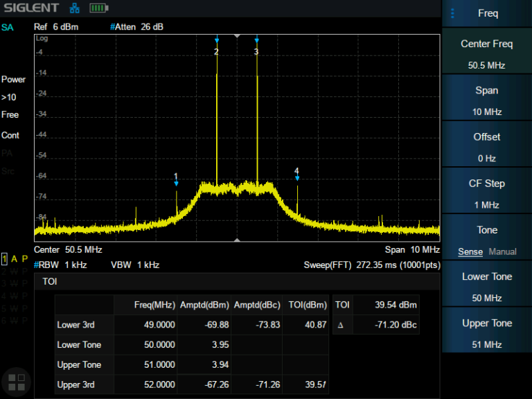This screenshot has height=399, width=532.
Task: Open the three-dot menu beside Freq
Action: click(x=453, y=13)
